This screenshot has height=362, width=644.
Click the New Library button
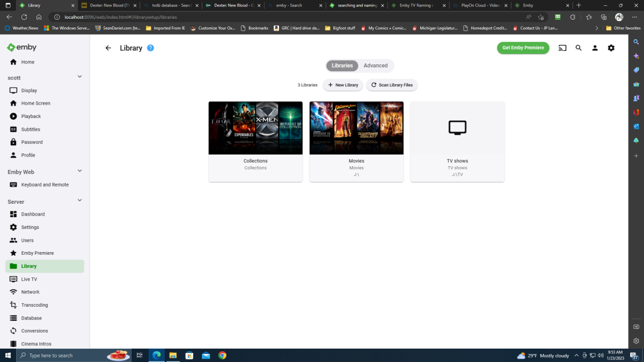pos(343,85)
